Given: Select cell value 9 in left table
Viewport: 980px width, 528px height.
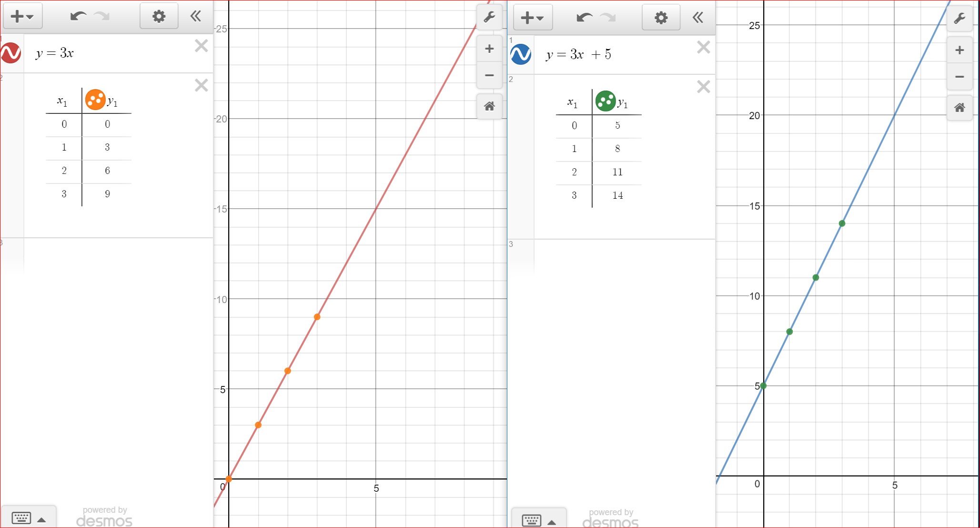Looking at the screenshot, I should click(x=107, y=194).
